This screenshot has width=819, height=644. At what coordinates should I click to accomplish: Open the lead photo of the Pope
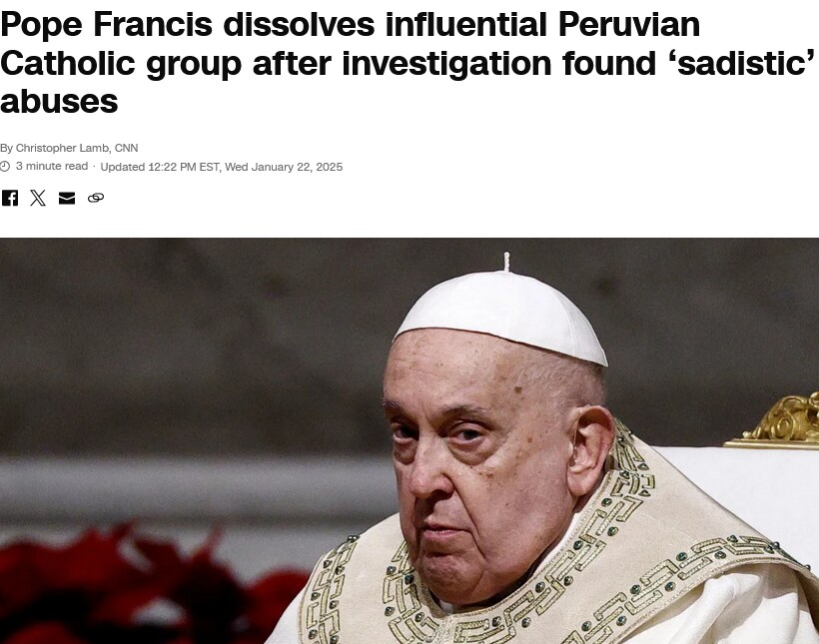[409, 441]
